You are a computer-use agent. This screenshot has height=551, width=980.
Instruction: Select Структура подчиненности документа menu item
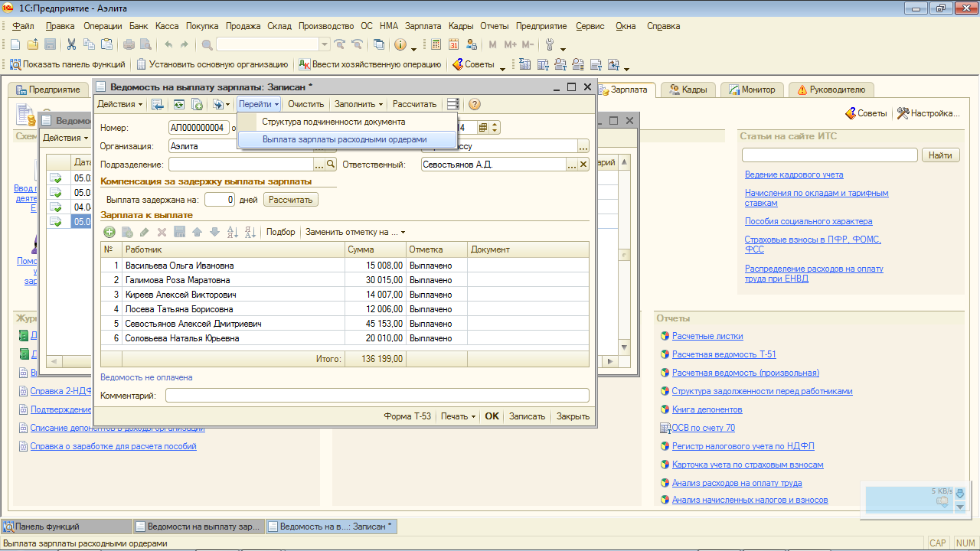[x=348, y=122]
